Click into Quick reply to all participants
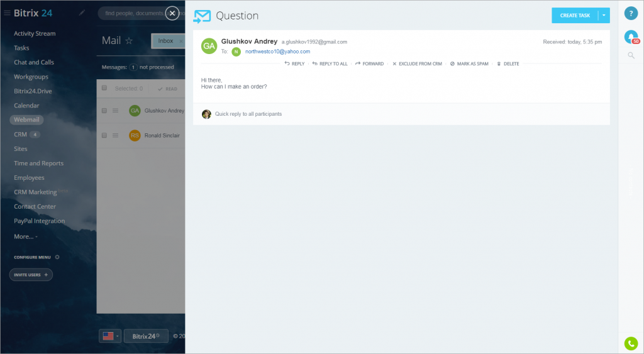Image resolution: width=644 pixels, height=354 pixels. click(248, 114)
